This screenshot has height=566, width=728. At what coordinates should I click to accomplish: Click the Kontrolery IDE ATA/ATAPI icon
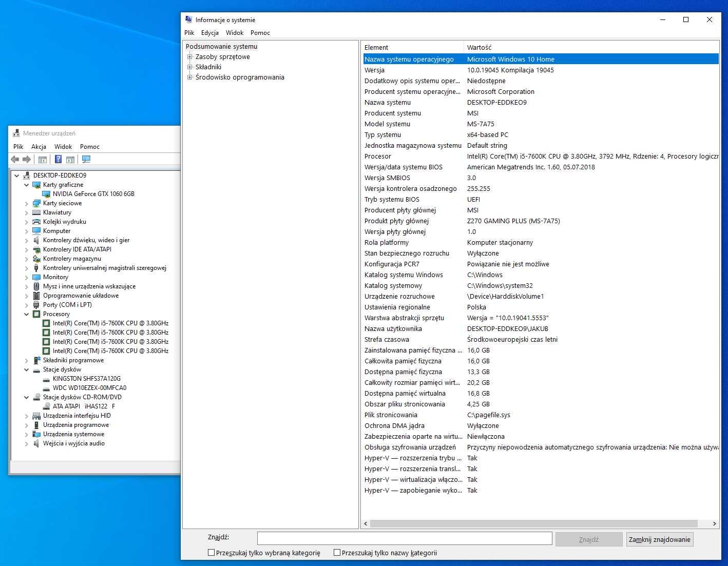click(x=36, y=249)
